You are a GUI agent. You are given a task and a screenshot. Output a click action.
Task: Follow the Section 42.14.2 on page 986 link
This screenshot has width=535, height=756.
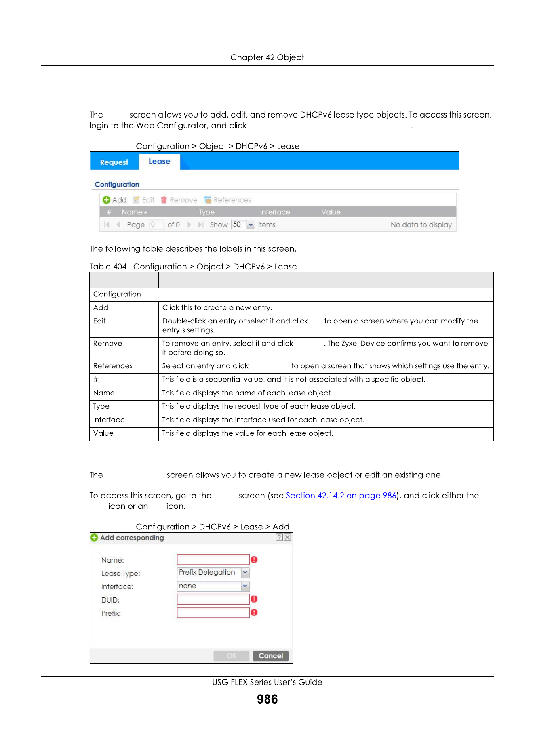[341, 496]
